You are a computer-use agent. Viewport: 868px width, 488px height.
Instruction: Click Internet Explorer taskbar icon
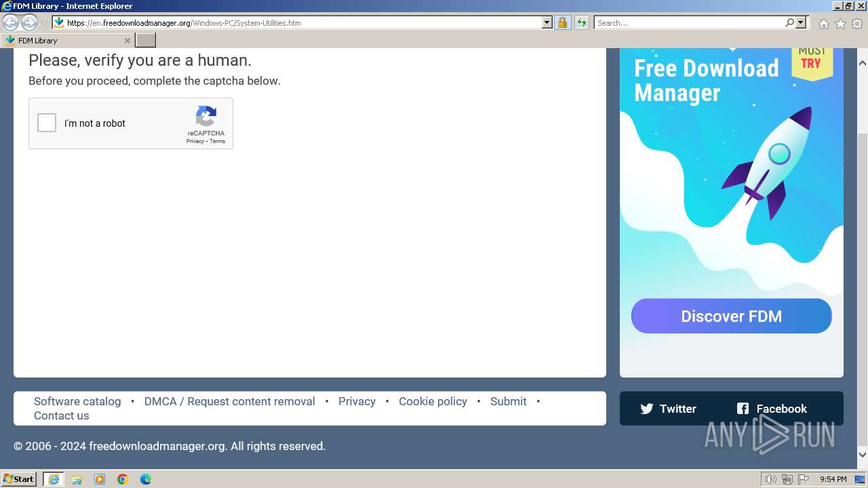[x=54, y=479]
